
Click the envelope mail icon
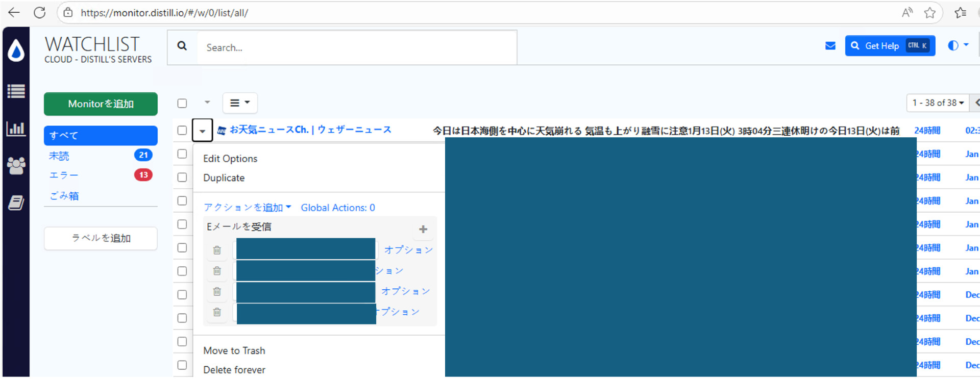click(830, 46)
